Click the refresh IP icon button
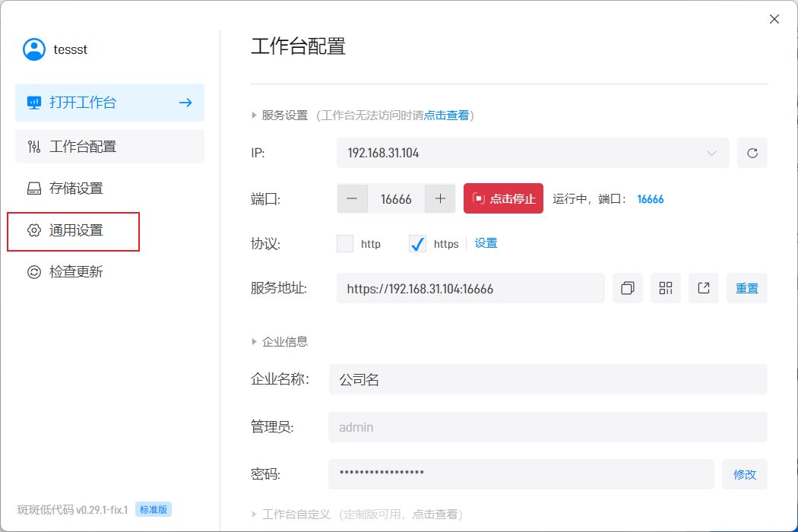 click(752, 153)
